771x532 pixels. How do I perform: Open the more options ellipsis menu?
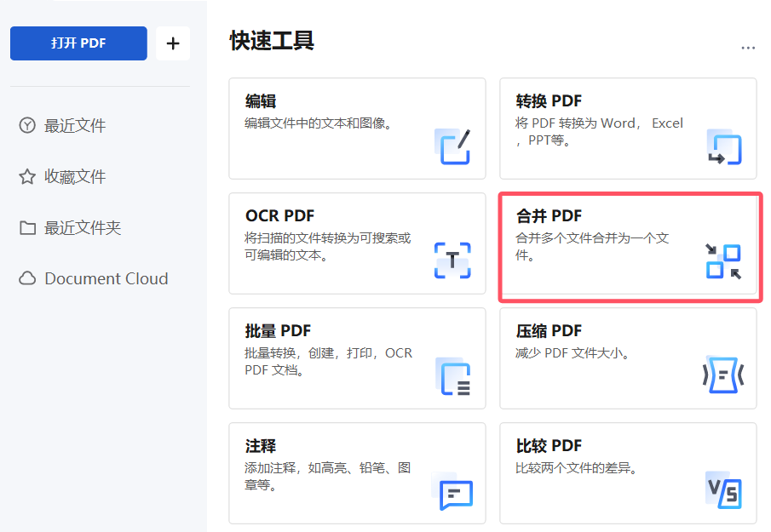(x=748, y=48)
